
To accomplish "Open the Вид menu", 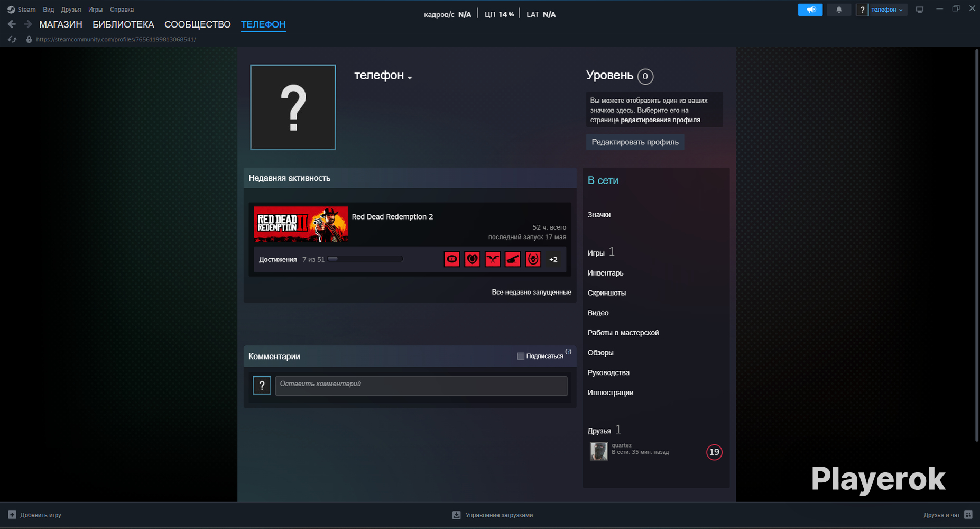I will (x=49, y=10).
